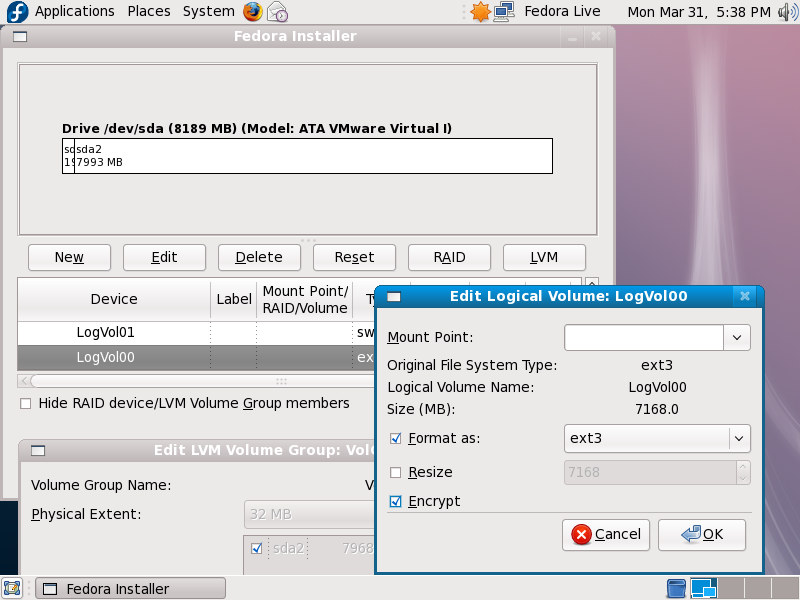Click the Fedora Installer taskbar button
Viewport: 800px width, 600px height.
tap(131, 589)
